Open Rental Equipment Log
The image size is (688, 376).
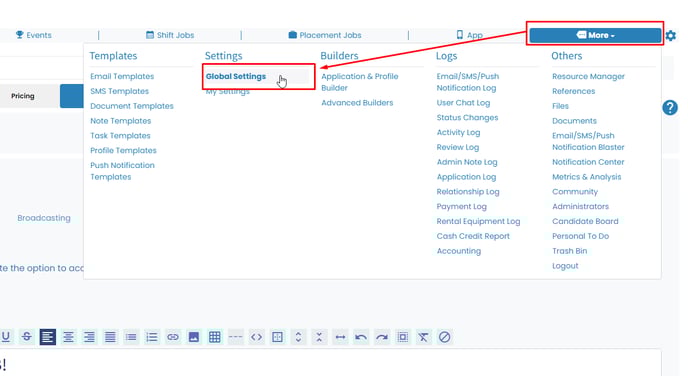coord(478,222)
